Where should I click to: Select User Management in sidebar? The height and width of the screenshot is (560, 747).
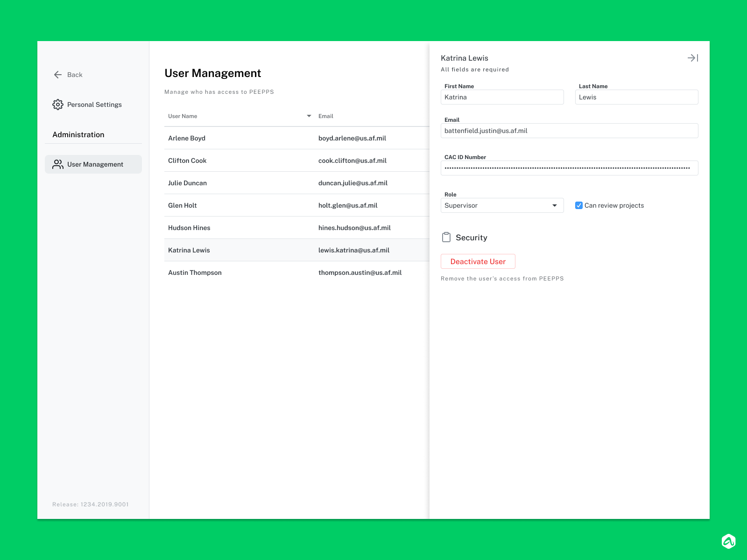93,164
